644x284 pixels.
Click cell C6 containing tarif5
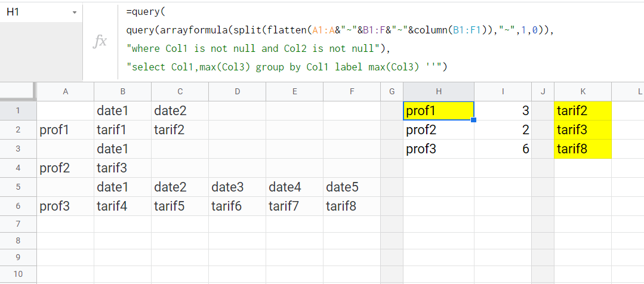click(180, 206)
